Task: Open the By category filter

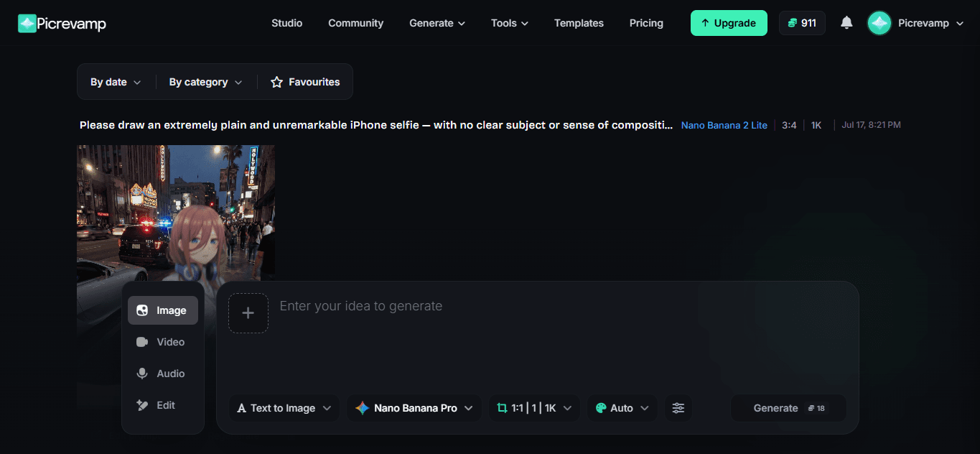Action: [206, 82]
